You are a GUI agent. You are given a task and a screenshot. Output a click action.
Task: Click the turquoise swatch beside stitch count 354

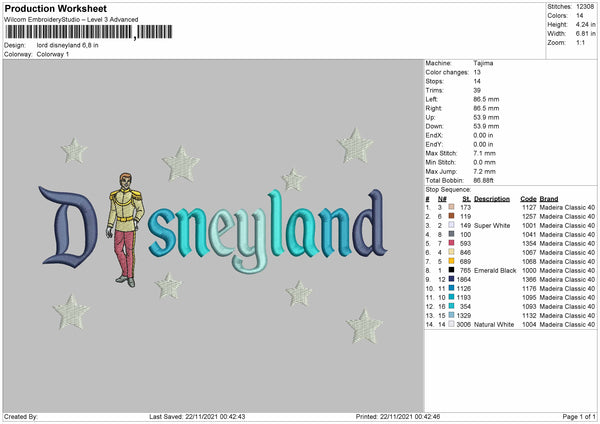(452, 306)
